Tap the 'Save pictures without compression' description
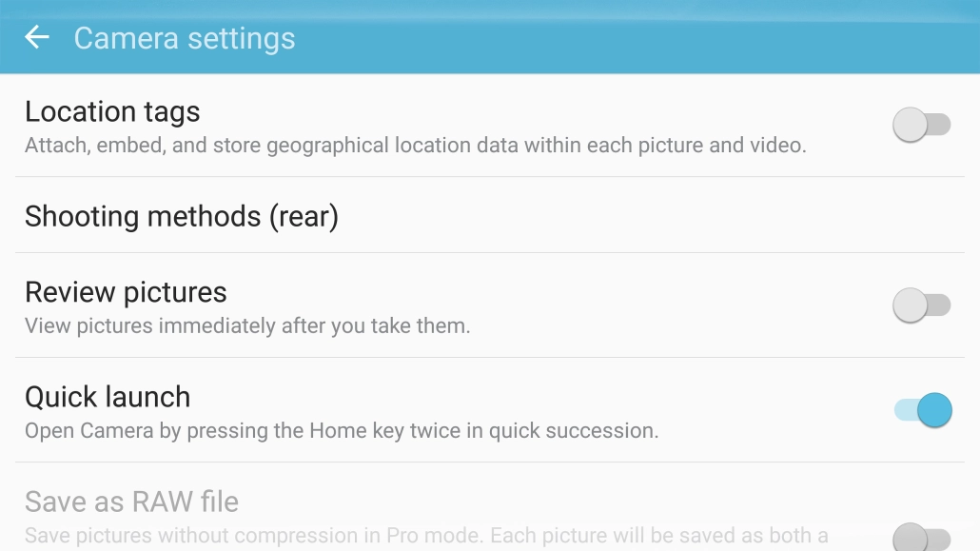 pos(426,536)
